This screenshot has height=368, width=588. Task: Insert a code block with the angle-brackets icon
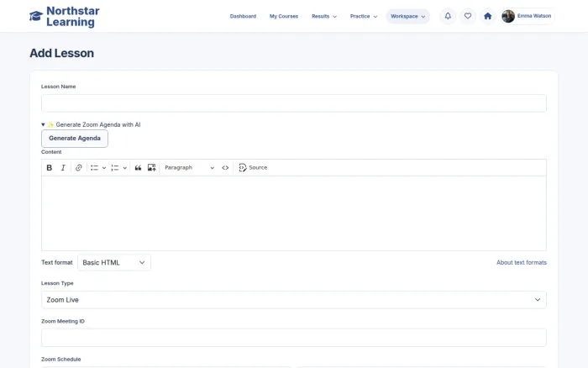(225, 168)
